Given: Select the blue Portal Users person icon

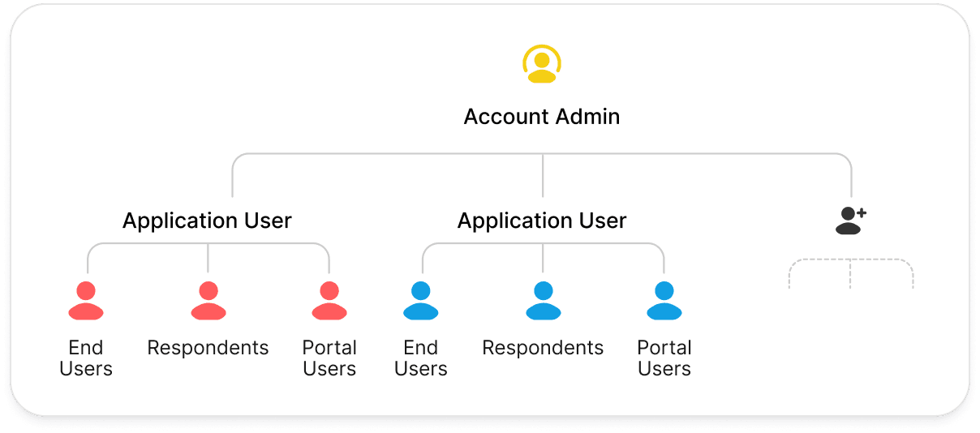Looking at the screenshot, I should coord(664,301).
